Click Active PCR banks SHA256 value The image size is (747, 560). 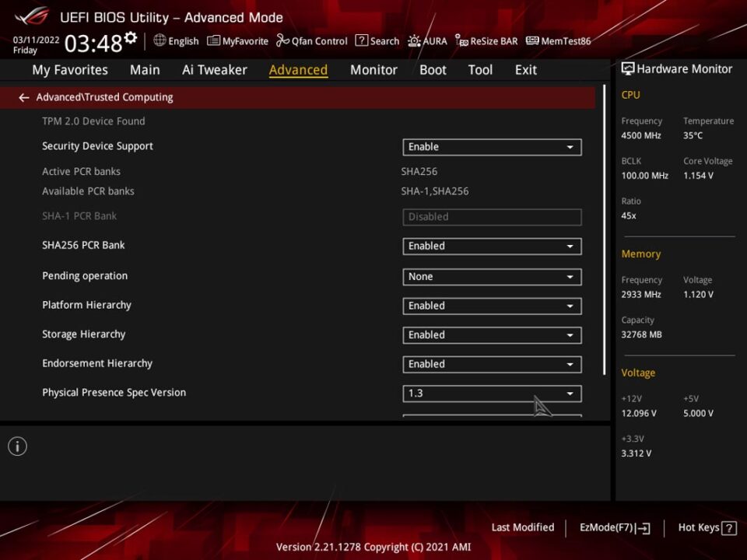pyautogui.click(x=419, y=171)
